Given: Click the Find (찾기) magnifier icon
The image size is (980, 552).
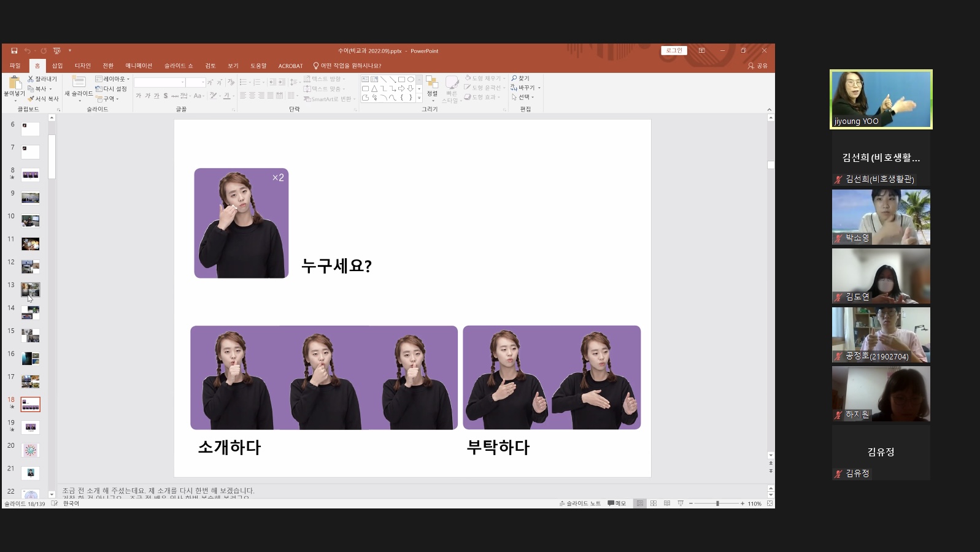Looking at the screenshot, I should (x=514, y=79).
